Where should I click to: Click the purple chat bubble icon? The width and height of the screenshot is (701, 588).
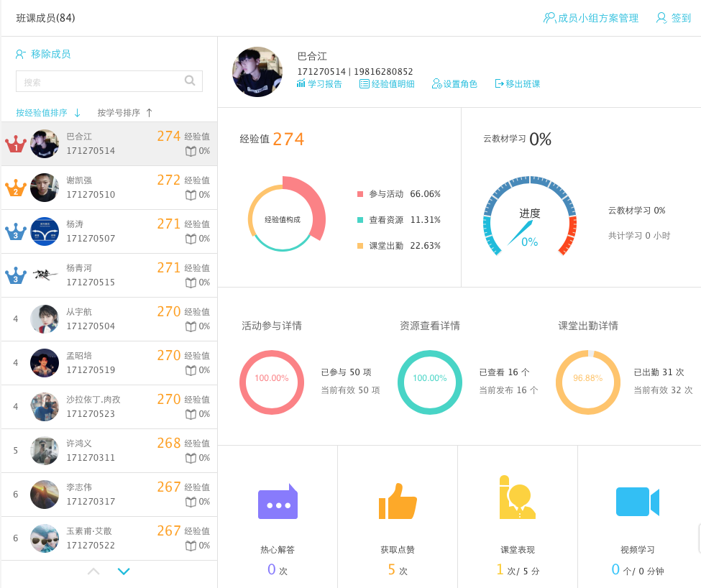(278, 502)
